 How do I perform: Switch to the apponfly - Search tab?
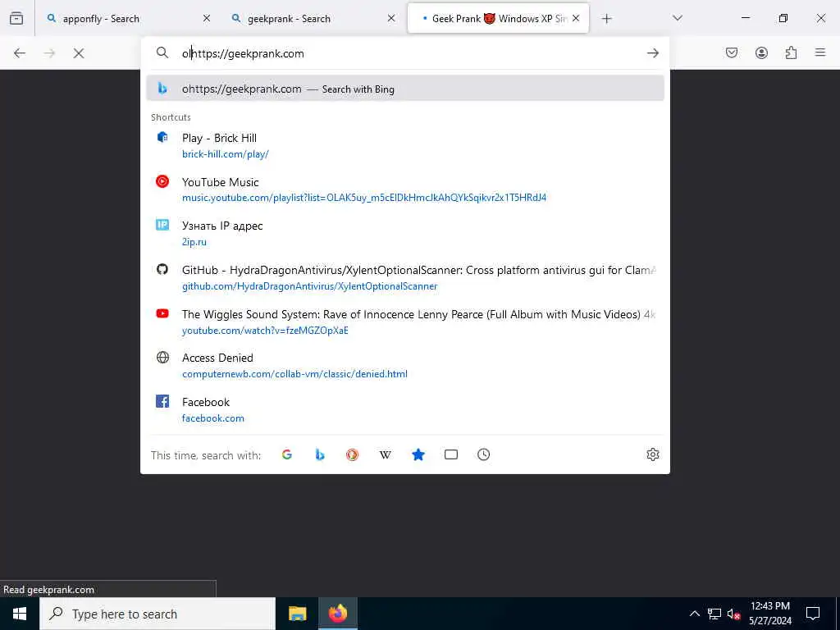tap(129, 19)
